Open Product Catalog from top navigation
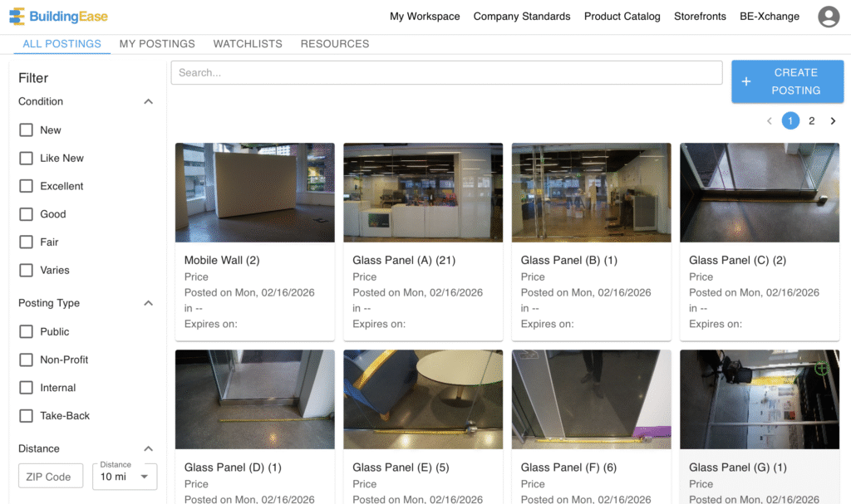This screenshot has width=851, height=504. click(x=622, y=17)
